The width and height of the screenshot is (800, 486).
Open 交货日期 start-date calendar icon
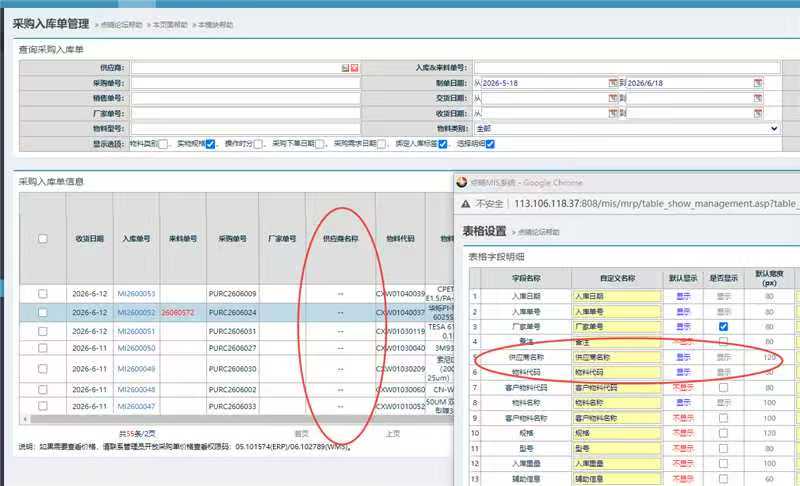point(613,98)
